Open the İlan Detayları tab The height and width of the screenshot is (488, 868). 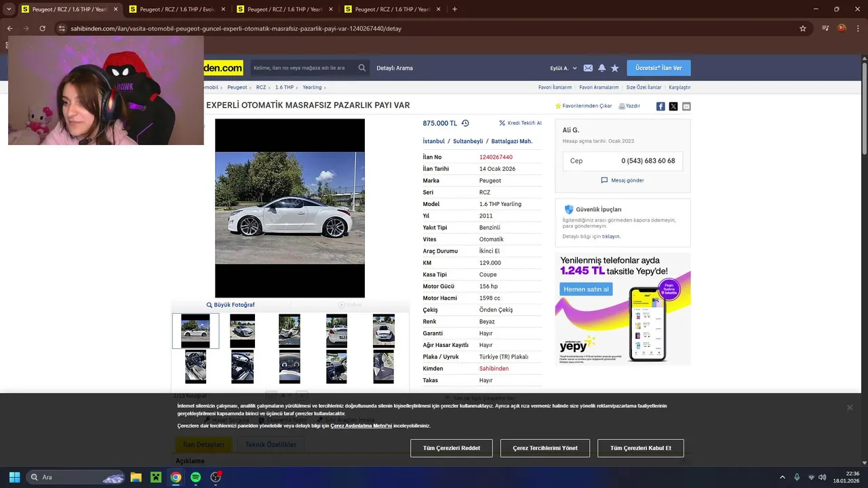point(203,445)
